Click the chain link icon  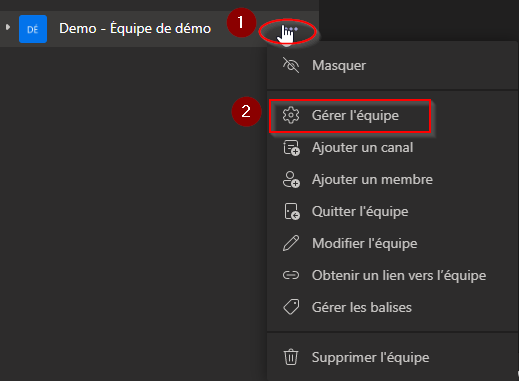(291, 275)
